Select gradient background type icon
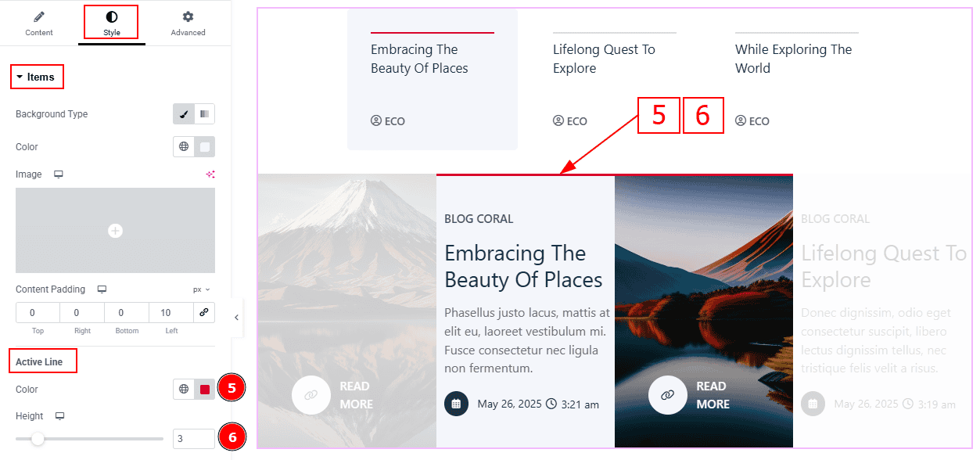The width and height of the screenshot is (980, 460). point(204,114)
